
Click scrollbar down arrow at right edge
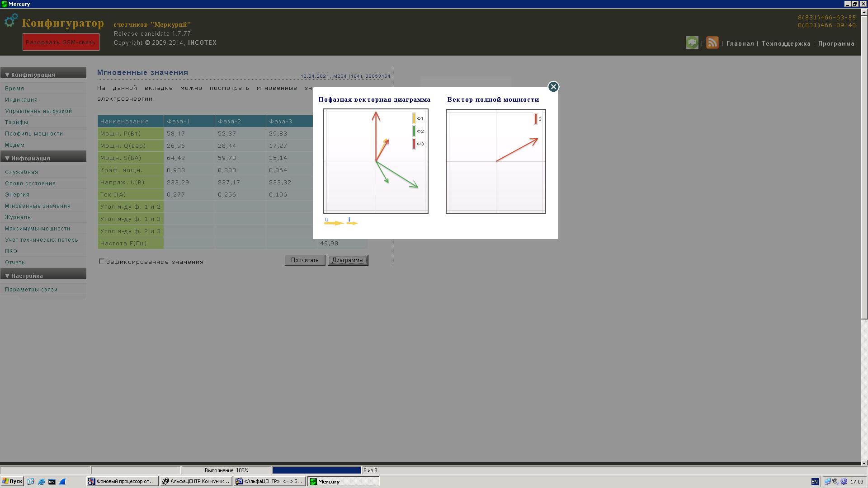864,463
